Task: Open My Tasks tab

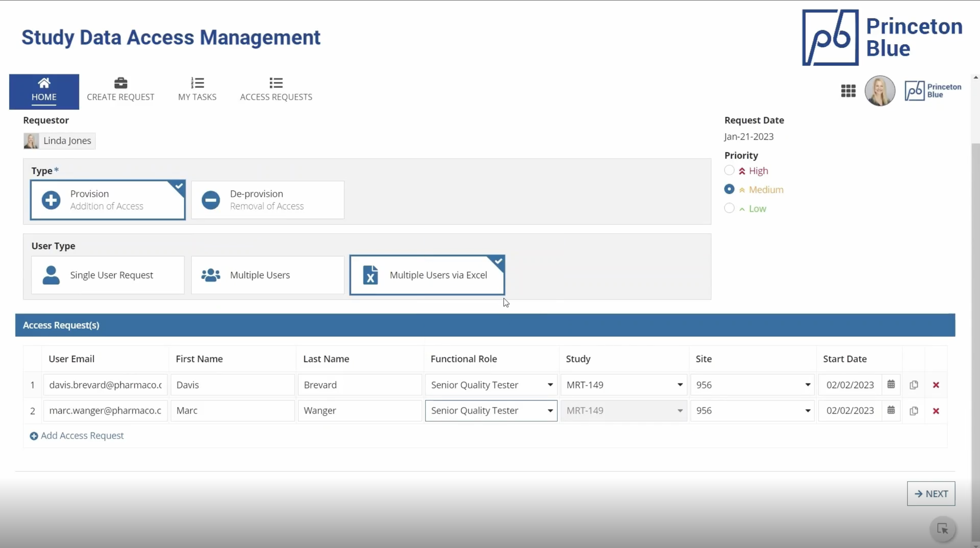Action: tap(197, 90)
